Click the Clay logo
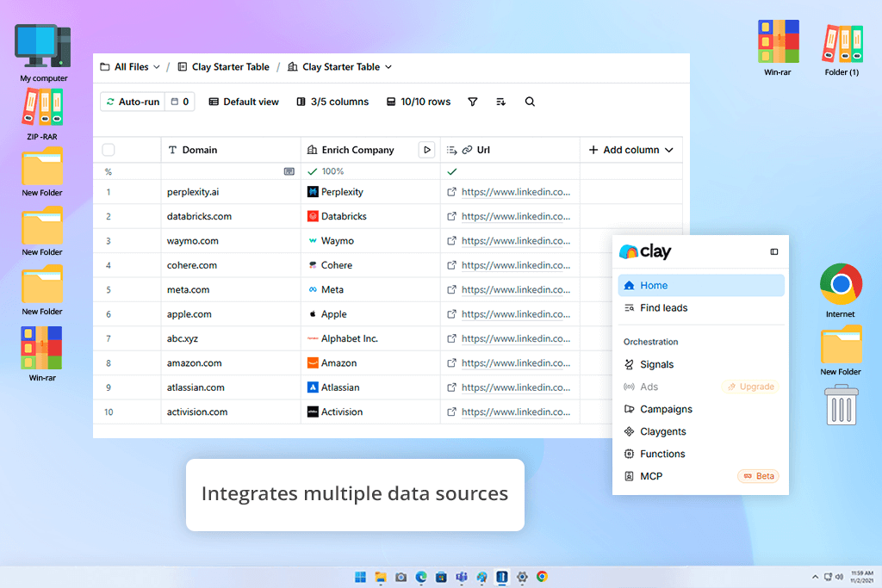 (x=645, y=251)
